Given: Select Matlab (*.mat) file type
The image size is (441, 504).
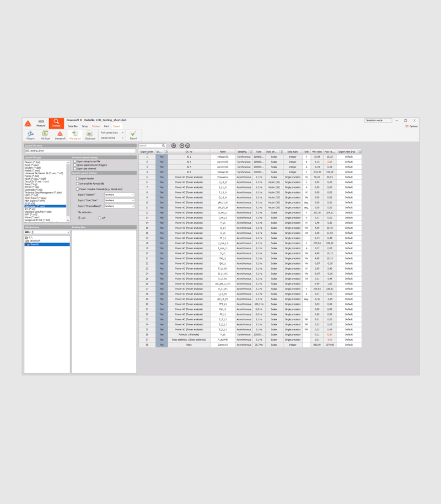Looking at the screenshot, I should click(32, 171).
